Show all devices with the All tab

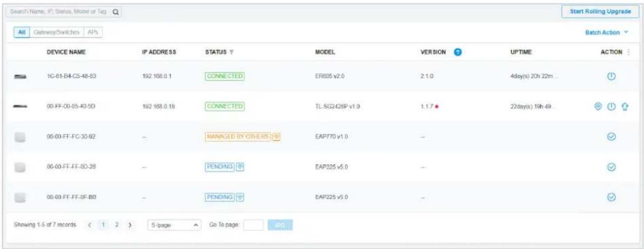coord(22,32)
